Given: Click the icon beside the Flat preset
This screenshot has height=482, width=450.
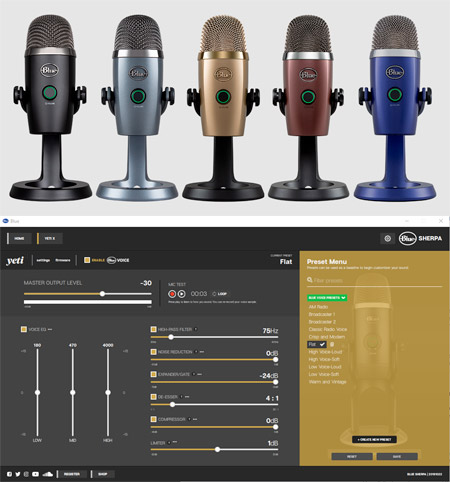Looking at the screenshot, I should pos(332,344).
